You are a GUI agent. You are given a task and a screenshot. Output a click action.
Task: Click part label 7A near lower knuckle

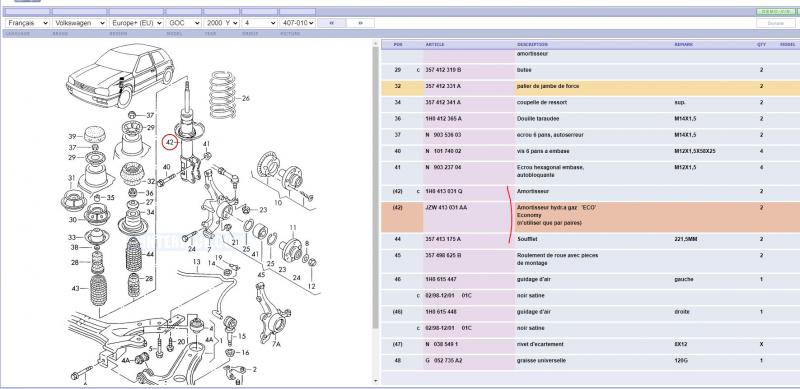(276, 345)
